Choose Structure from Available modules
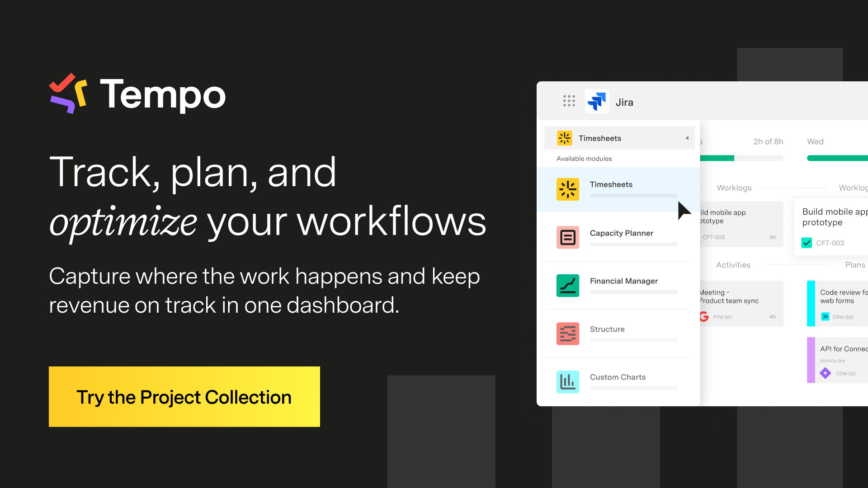The image size is (868, 488). (618, 333)
